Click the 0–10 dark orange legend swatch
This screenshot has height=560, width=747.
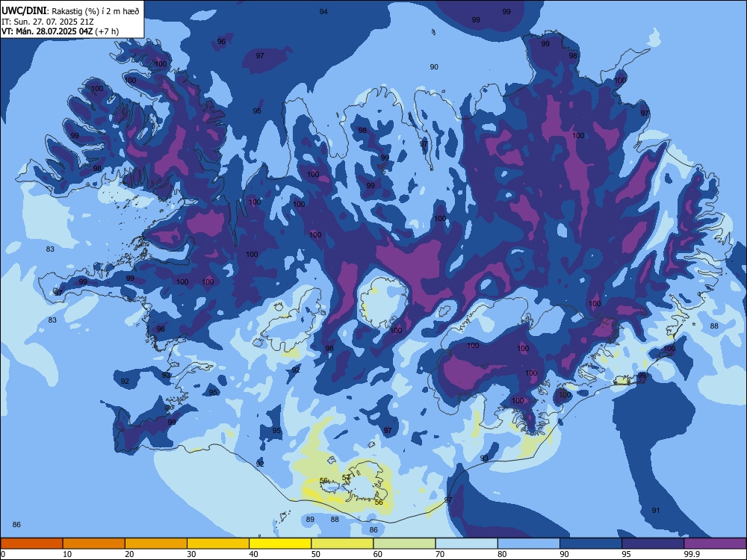(31, 544)
